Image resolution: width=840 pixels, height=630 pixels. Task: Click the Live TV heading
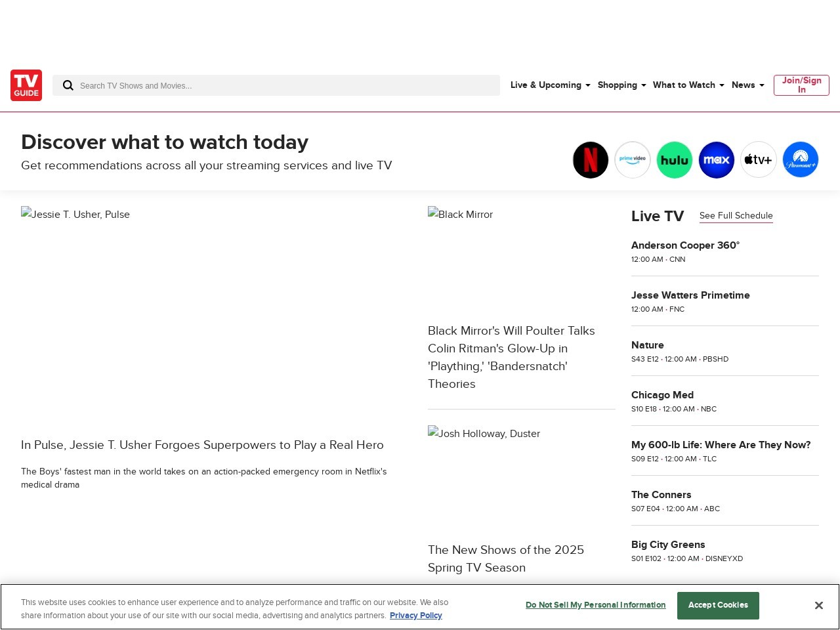(x=658, y=216)
